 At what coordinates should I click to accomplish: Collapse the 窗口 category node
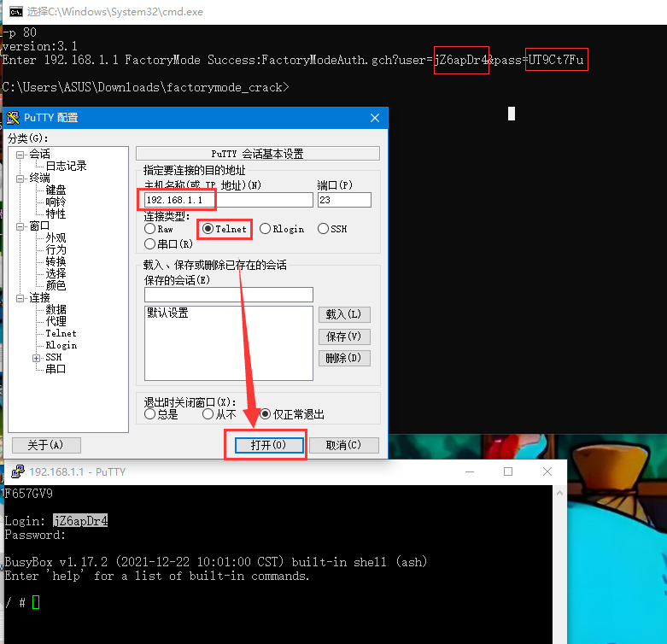pyautogui.click(x=20, y=226)
